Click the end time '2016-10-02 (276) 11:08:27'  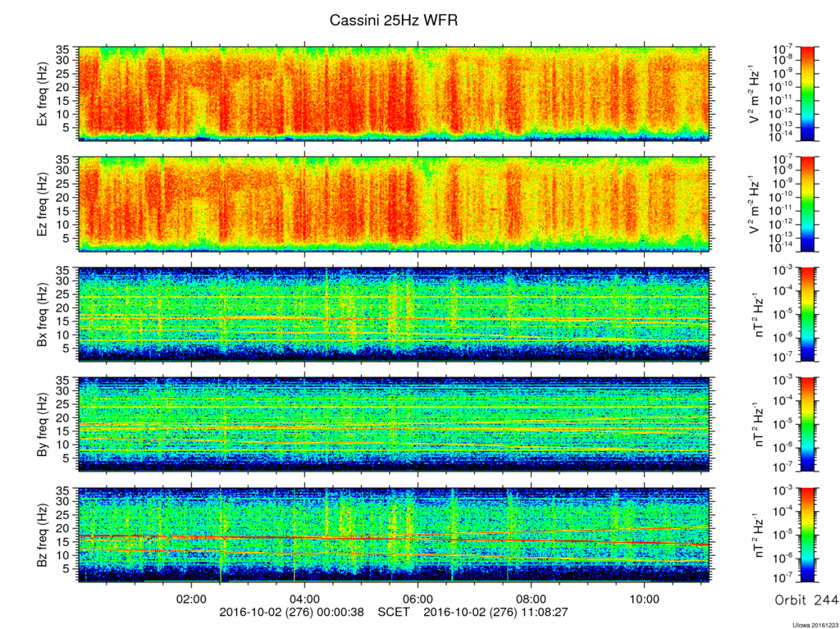496,612
